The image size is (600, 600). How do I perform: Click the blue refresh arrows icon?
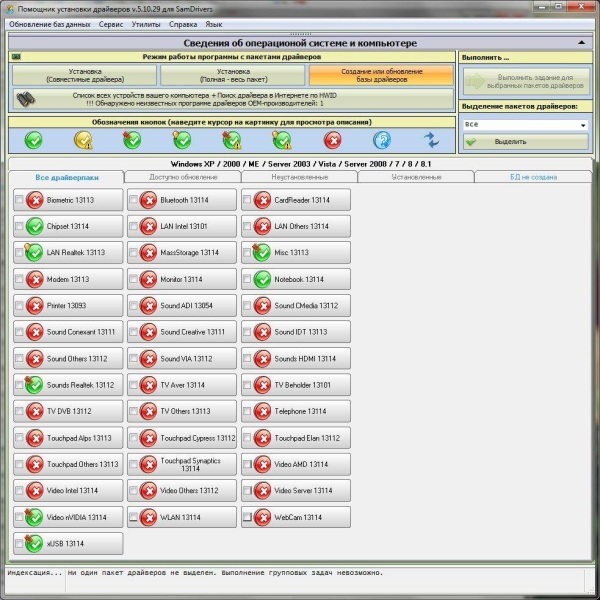click(431, 140)
